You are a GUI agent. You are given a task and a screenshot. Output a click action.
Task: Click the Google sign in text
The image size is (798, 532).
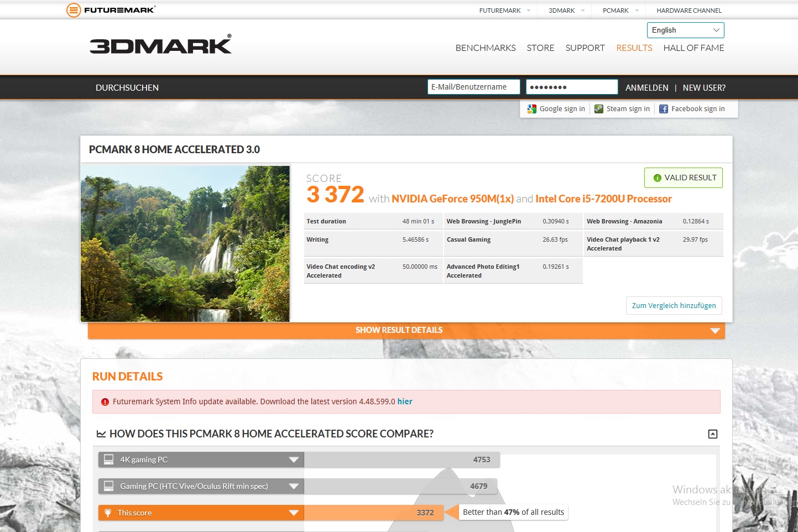pyautogui.click(x=562, y=109)
